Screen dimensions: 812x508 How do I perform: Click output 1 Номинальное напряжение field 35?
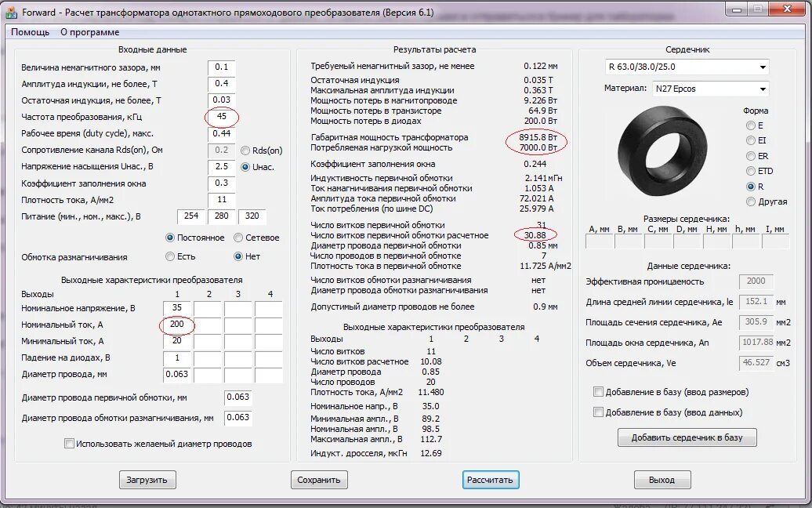point(176,308)
